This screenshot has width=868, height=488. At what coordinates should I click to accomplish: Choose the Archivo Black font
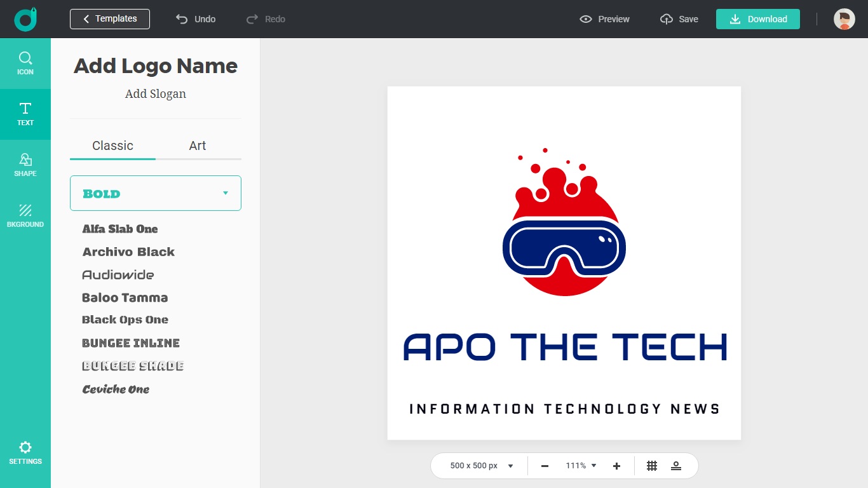(128, 252)
